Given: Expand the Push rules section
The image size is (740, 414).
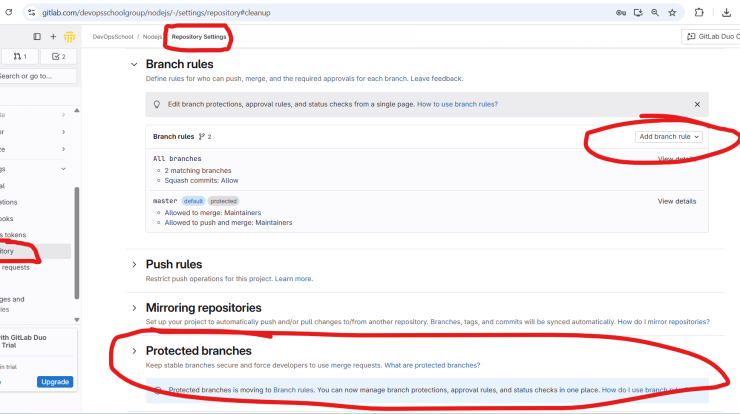Looking at the screenshot, I should click(134, 264).
